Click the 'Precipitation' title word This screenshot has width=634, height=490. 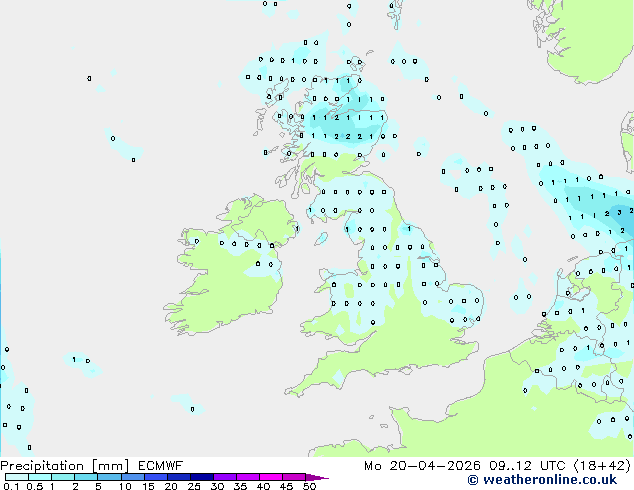(x=42, y=466)
